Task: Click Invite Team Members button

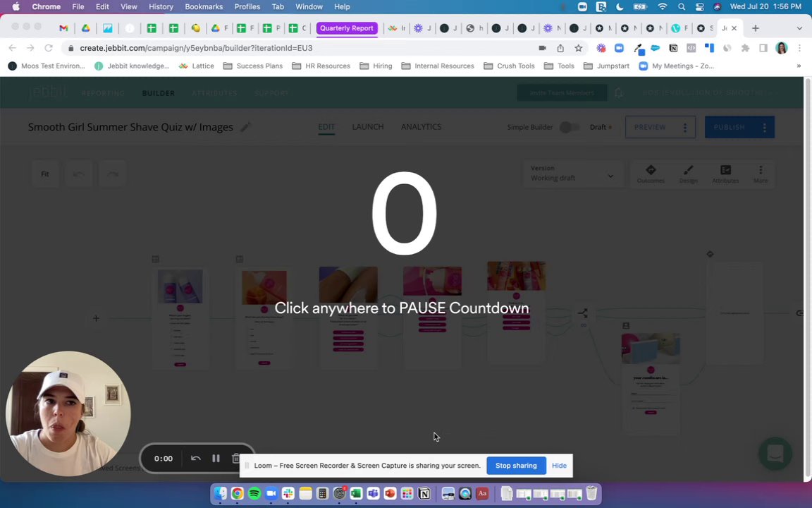Action: pos(562,93)
